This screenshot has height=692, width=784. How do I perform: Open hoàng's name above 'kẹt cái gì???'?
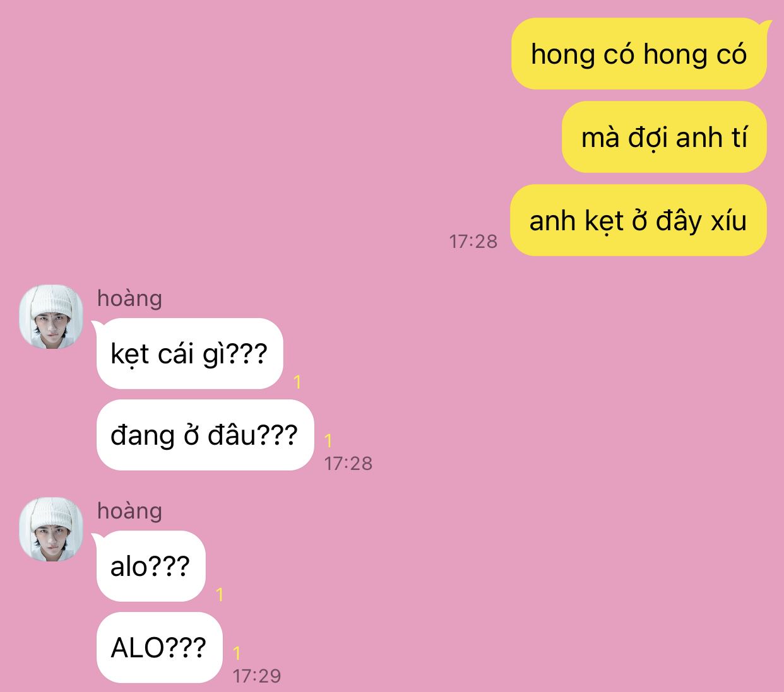point(129,298)
